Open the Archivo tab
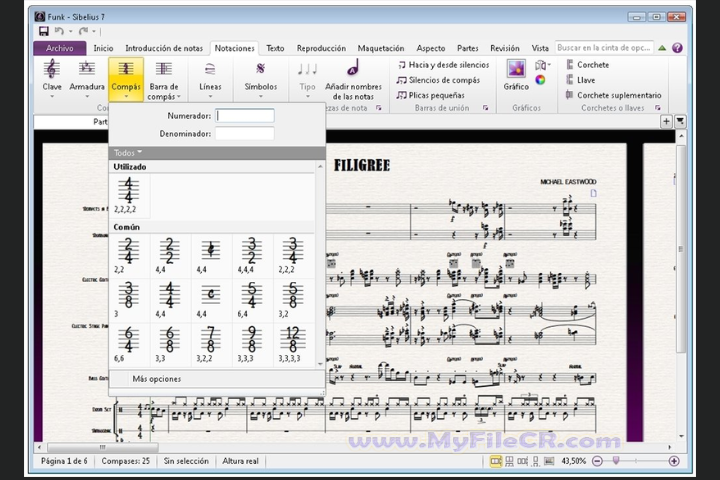Screen dimensions: 720x480 coord(60,48)
